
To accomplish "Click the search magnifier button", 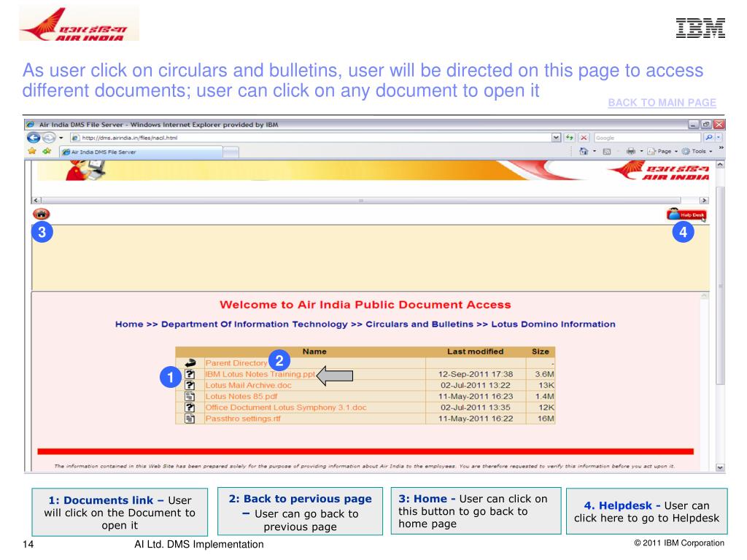I will 709,138.
